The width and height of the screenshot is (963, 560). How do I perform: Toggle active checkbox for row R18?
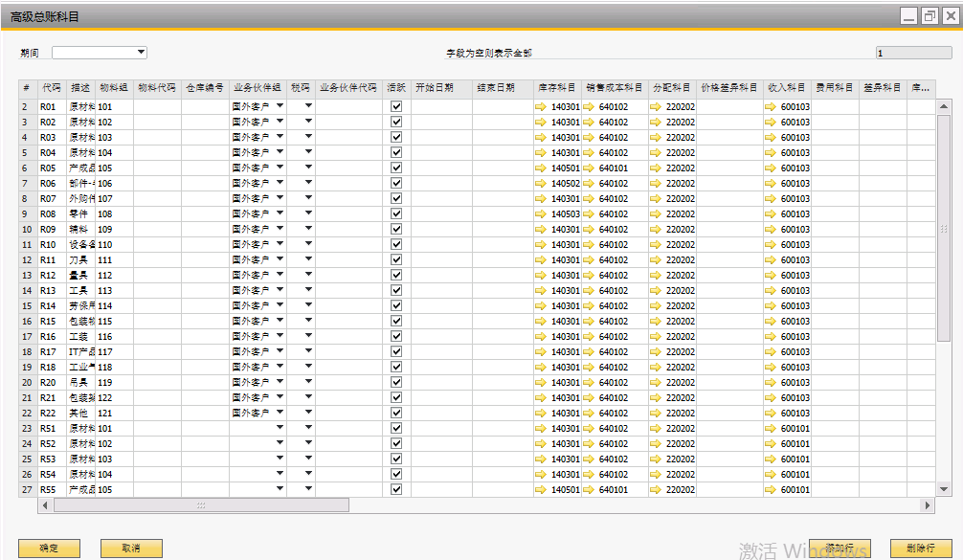pos(396,368)
